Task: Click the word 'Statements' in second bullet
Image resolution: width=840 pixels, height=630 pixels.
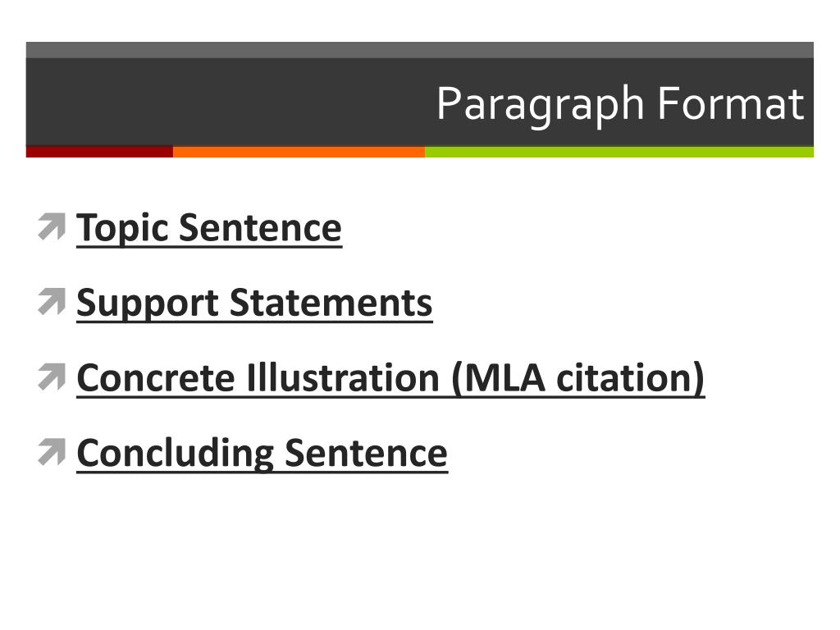Action: [x=331, y=303]
